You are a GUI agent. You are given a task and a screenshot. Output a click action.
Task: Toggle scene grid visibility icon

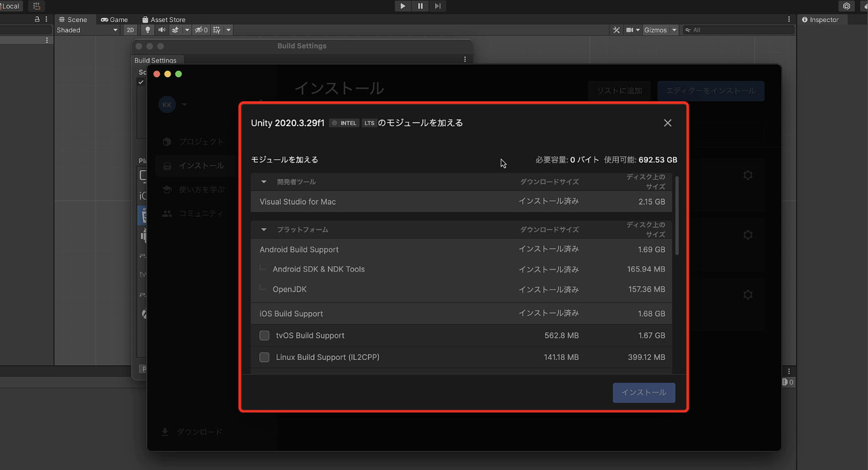pos(217,30)
